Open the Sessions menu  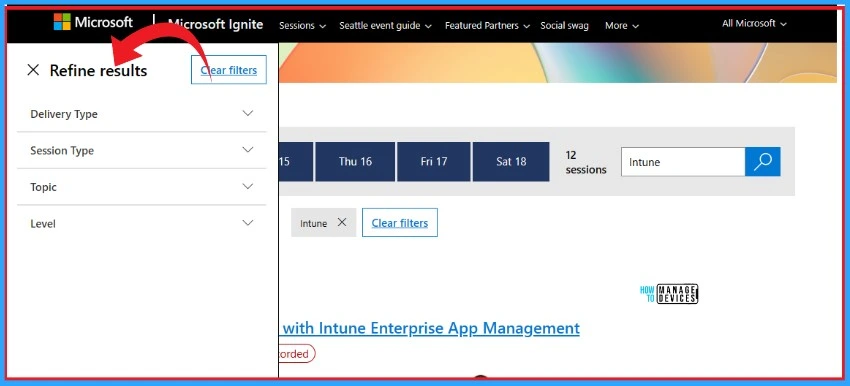pyautogui.click(x=302, y=25)
